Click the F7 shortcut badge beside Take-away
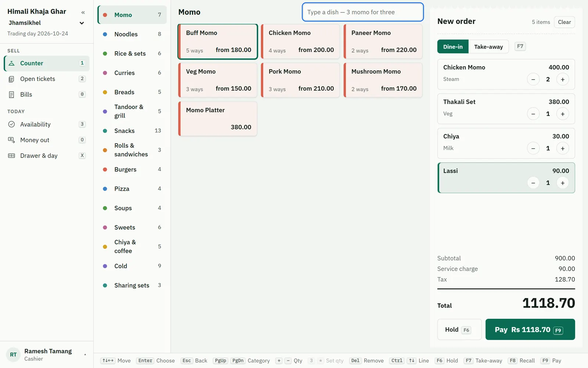 (x=520, y=46)
